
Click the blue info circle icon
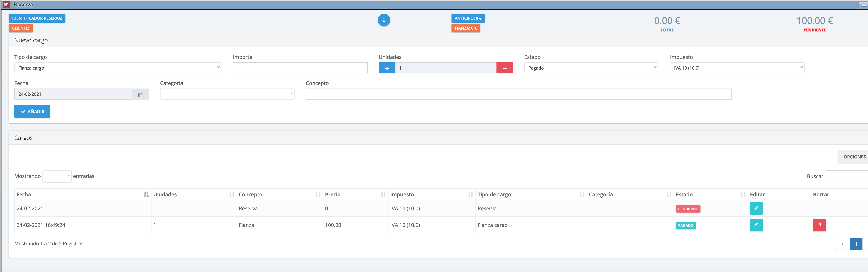click(x=384, y=20)
